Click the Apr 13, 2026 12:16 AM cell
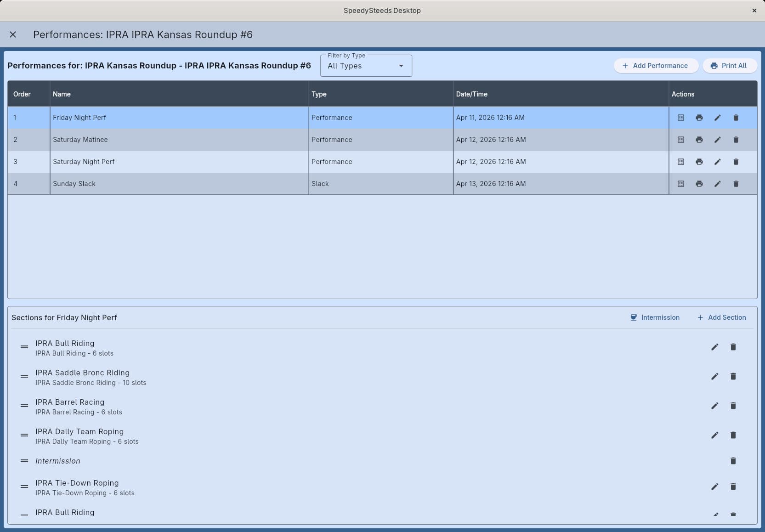 pos(561,184)
